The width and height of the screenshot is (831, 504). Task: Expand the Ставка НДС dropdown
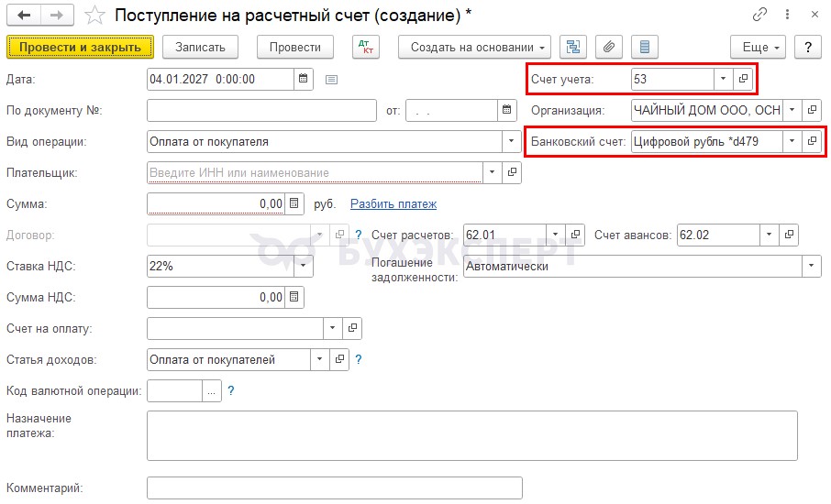point(304,266)
